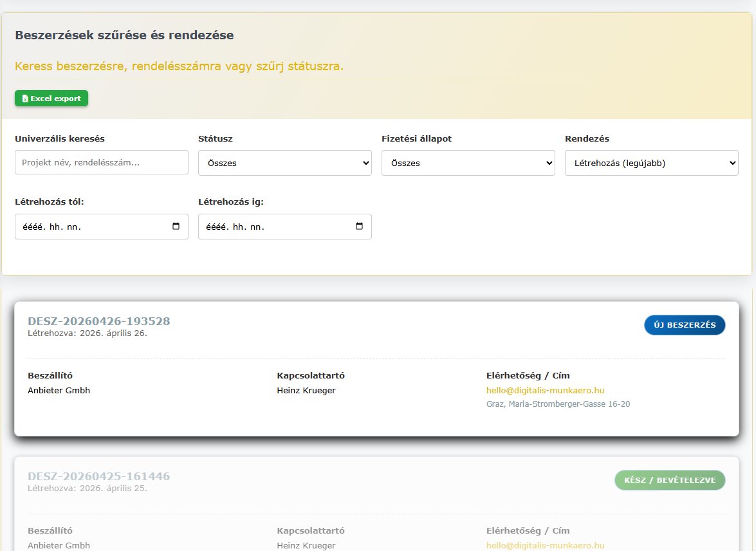Viewport: 756px width, 551px height.
Task: Click the Létrehozás tól date field
Action: tap(90, 227)
